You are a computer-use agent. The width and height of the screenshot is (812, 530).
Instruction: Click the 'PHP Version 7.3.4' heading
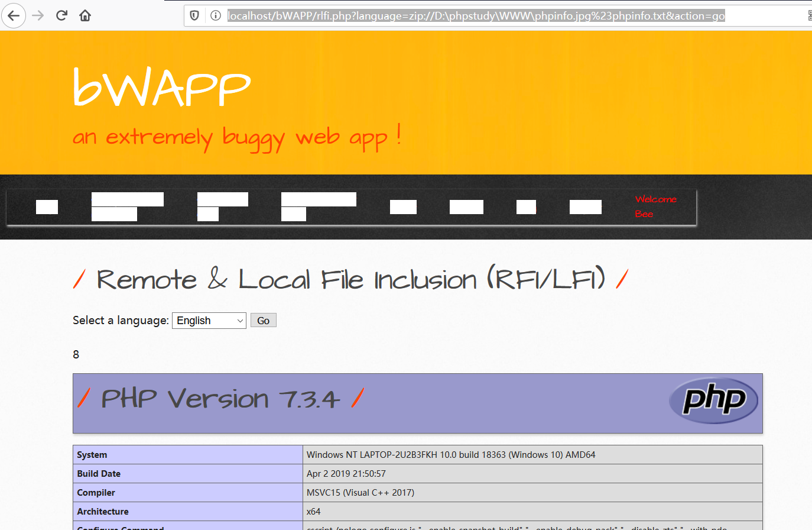click(220, 399)
